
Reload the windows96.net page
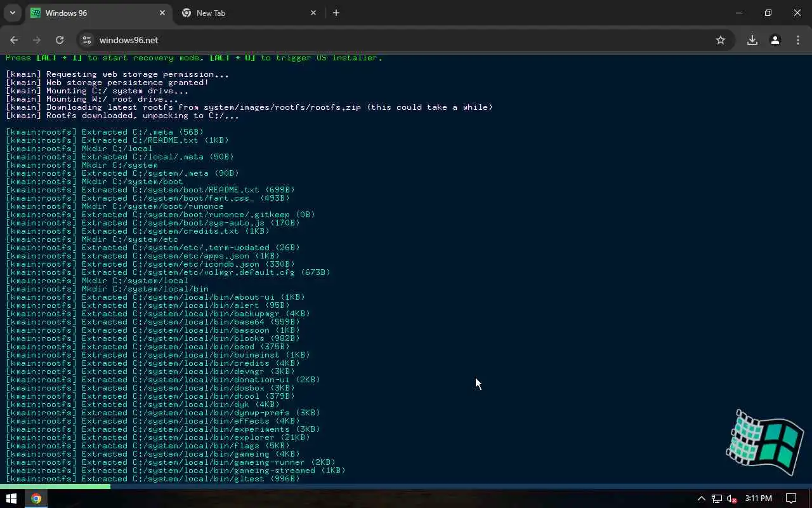click(60, 40)
